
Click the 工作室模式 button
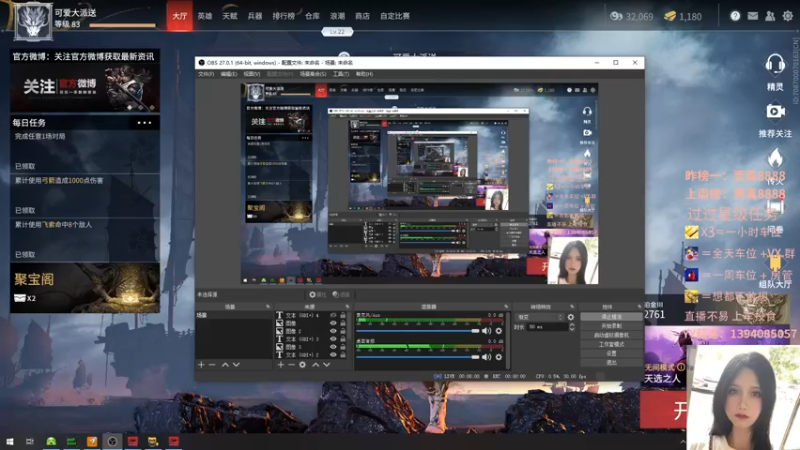point(611,344)
